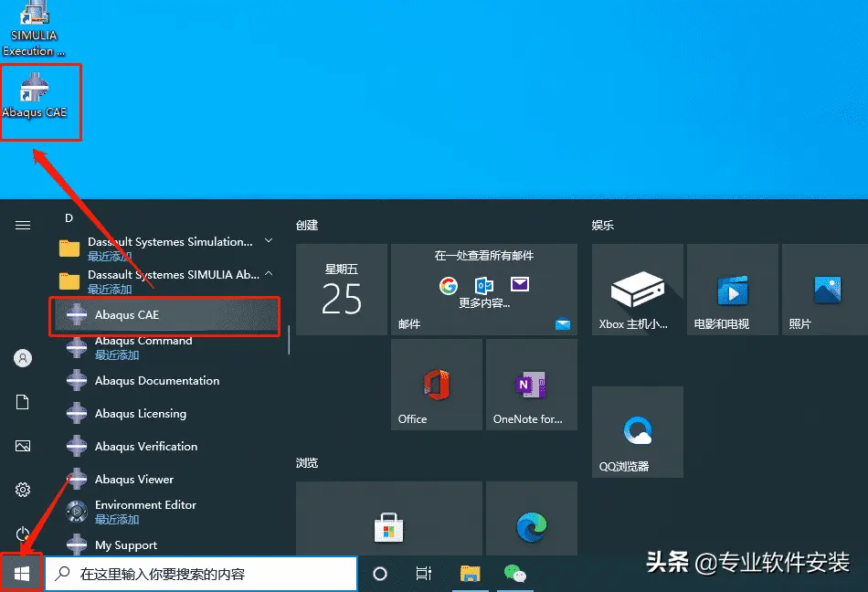
Task: Collapse Dassault Systemes SIMULIA Abaqus folder
Action: pos(166,281)
